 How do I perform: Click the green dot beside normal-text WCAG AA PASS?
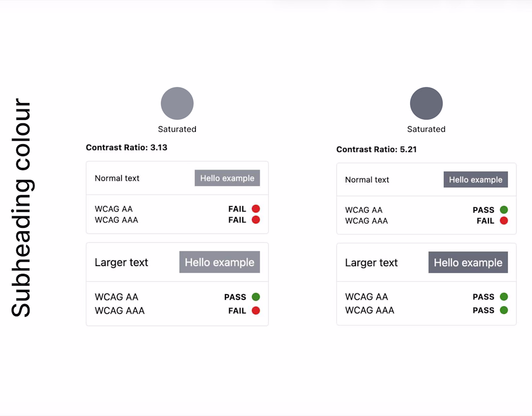click(x=503, y=210)
